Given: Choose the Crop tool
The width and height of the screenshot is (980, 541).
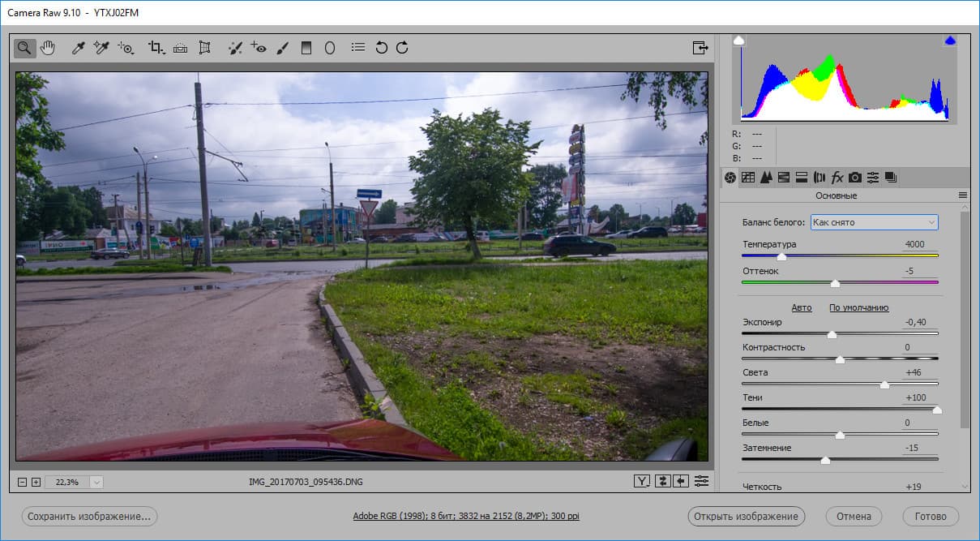Looking at the screenshot, I should click(156, 48).
